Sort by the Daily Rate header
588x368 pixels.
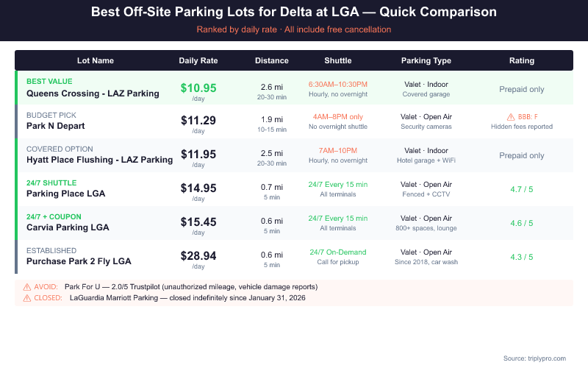point(198,60)
